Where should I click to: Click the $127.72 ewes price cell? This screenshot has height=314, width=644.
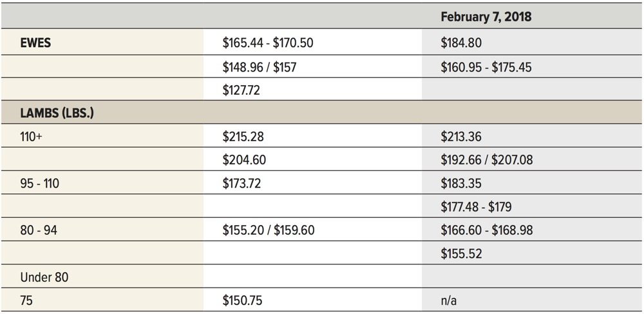pyautogui.click(x=241, y=90)
